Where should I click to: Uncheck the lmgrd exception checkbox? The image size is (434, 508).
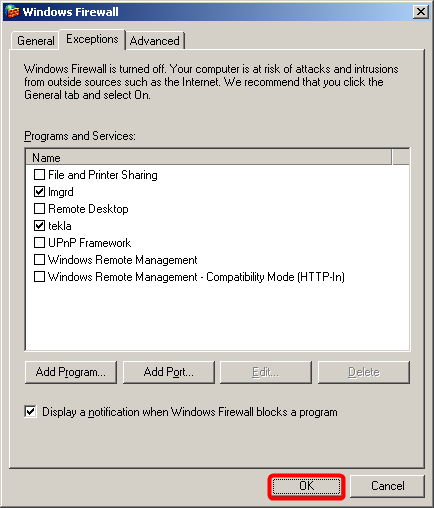(x=39, y=191)
